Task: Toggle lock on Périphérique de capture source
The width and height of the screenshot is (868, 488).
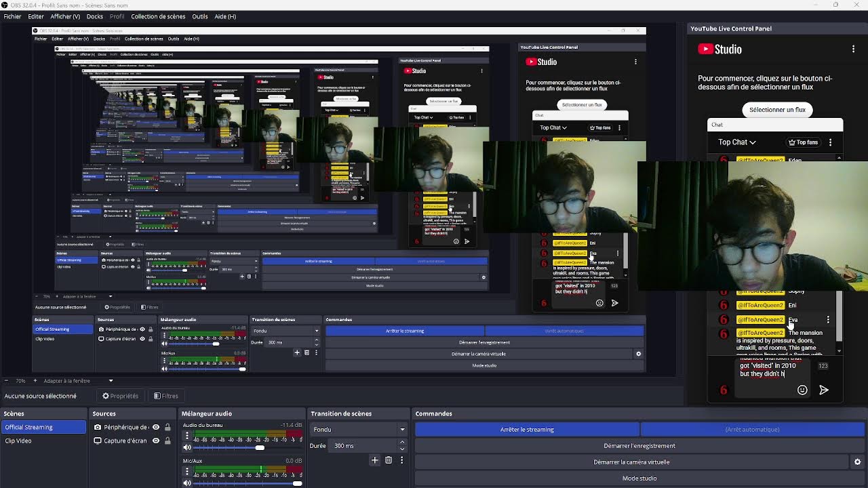Action: 167,427
